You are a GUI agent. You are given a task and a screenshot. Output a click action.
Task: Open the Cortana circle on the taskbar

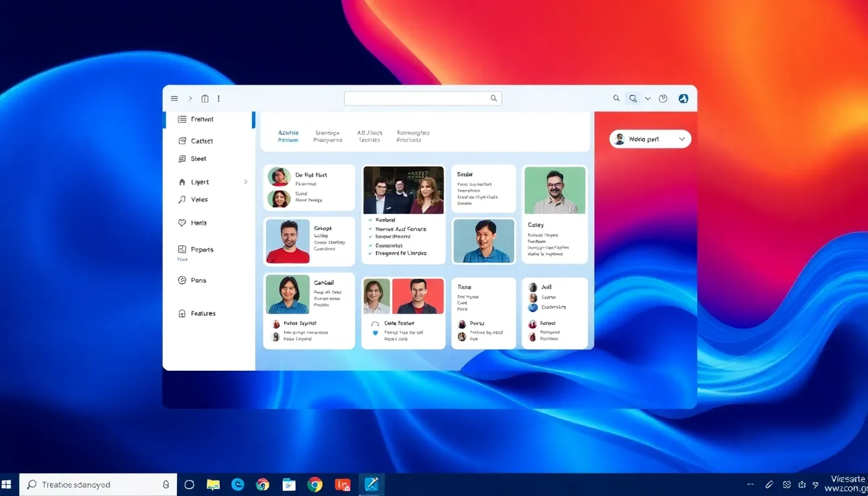point(189,484)
